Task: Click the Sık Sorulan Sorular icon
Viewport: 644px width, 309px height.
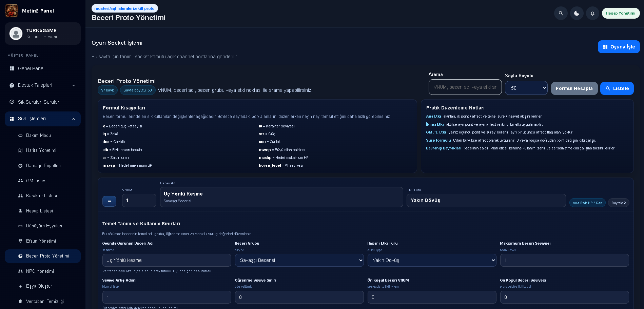Action: coord(12,102)
